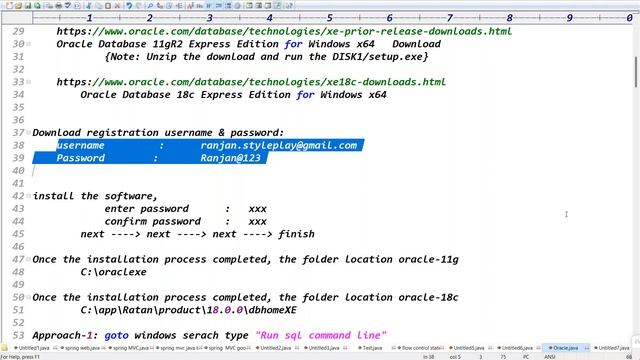Click the Find in Files icon
The image size is (640, 360).
click(x=169, y=6)
